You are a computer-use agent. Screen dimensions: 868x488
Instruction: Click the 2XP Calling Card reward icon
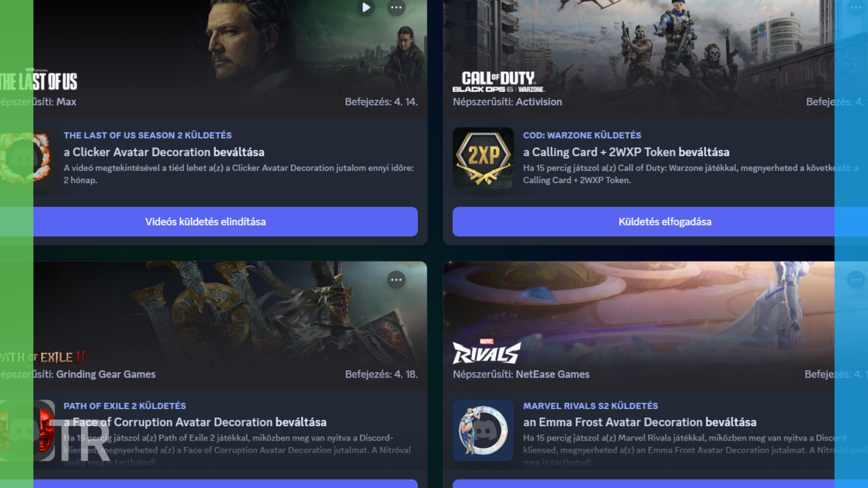click(x=483, y=158)
